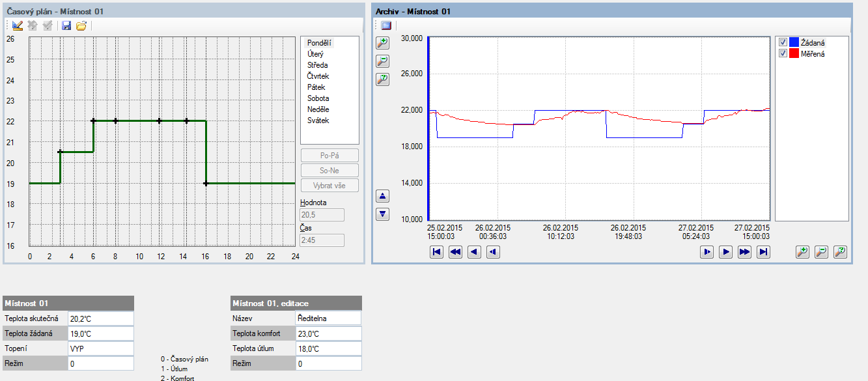Viewport: 868px width, 381px height.
Task: Edit the Režim field in editace panel
Action: (x=328, y=363)
